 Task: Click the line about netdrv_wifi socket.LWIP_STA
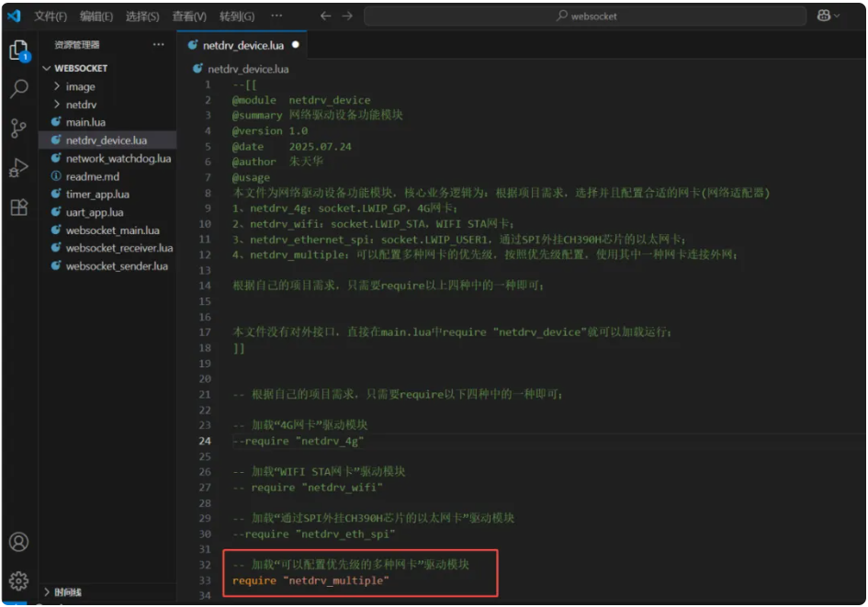373,224
